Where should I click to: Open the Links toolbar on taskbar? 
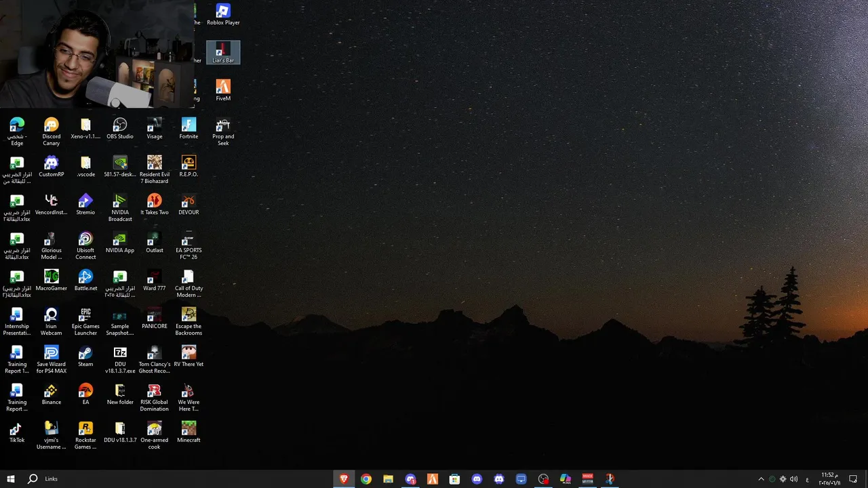point(52,479)
